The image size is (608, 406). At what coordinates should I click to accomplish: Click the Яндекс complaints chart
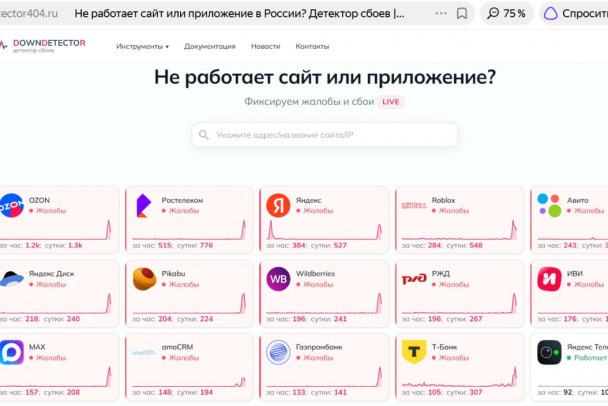(325, 230)
